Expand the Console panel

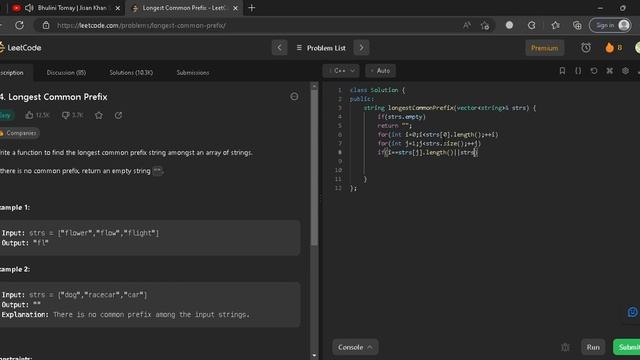355,347
